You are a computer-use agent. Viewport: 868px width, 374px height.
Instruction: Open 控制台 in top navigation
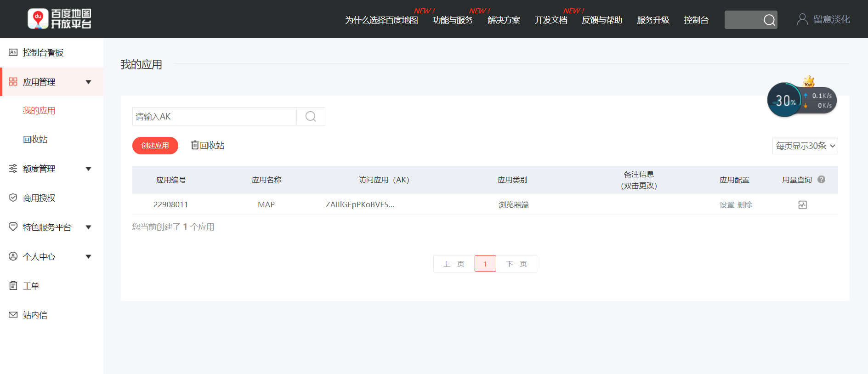(696, 20)
